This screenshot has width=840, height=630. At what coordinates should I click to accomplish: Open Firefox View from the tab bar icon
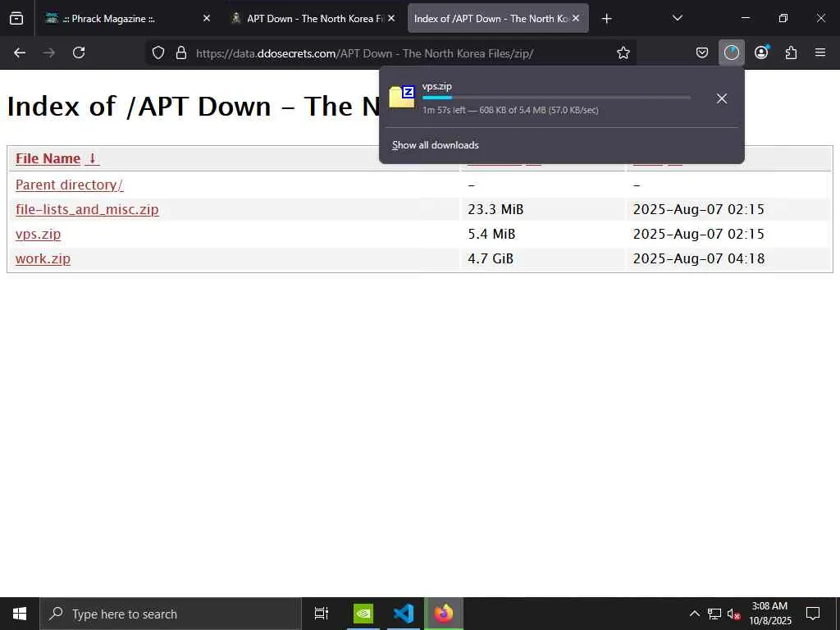pos(16,18)
